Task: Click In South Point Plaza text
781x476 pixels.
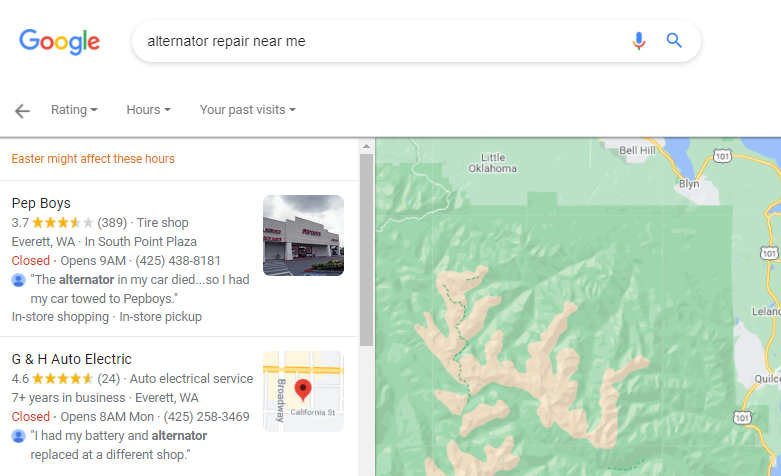Action: click(140, 241)
